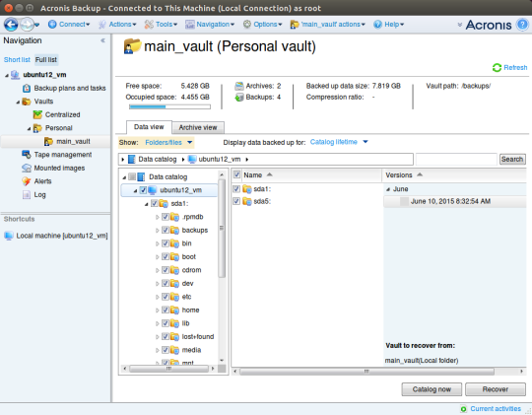The image size is (532, 415).
Task: Uncheck the boot folder checkbox
Action: pos(166,256)
